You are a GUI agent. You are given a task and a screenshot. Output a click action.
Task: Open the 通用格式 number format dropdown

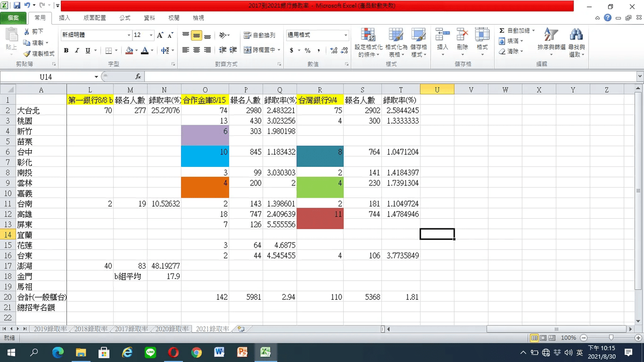pyautogui.click(x=346, y=35)
